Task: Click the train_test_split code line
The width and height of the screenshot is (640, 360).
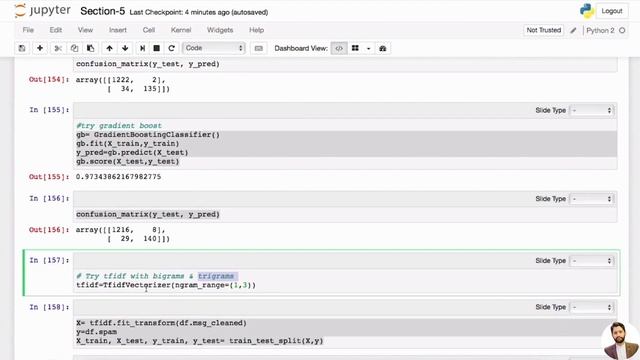Action: 200,341
